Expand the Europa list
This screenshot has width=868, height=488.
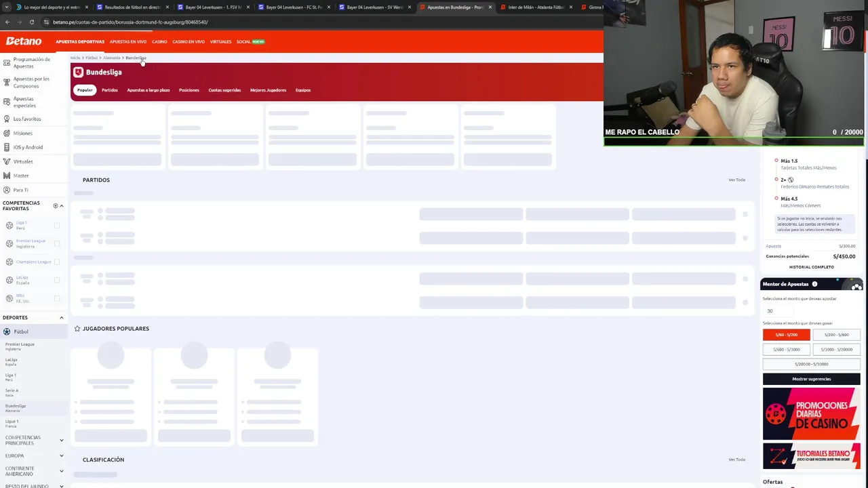click(x=61, y=455)
